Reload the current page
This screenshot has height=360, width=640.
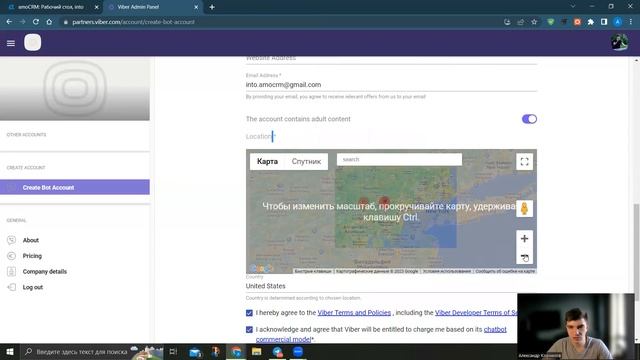[36, 22]
